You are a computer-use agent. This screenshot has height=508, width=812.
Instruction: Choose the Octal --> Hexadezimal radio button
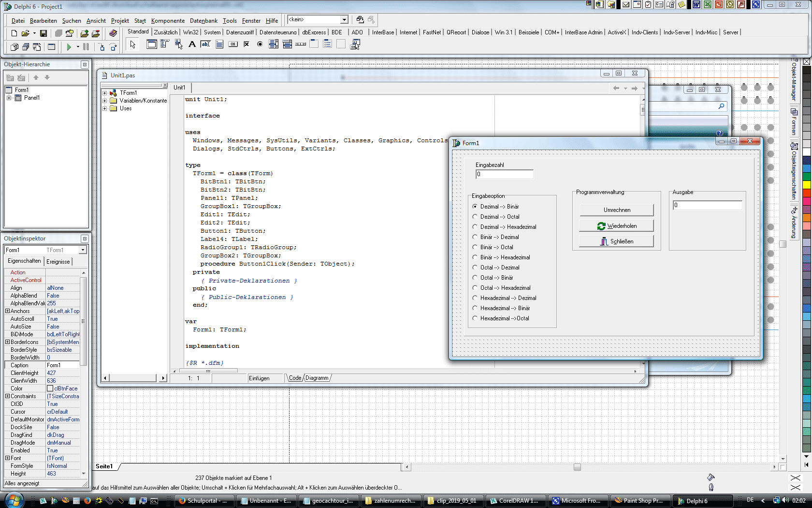click(x=501, y=288)
